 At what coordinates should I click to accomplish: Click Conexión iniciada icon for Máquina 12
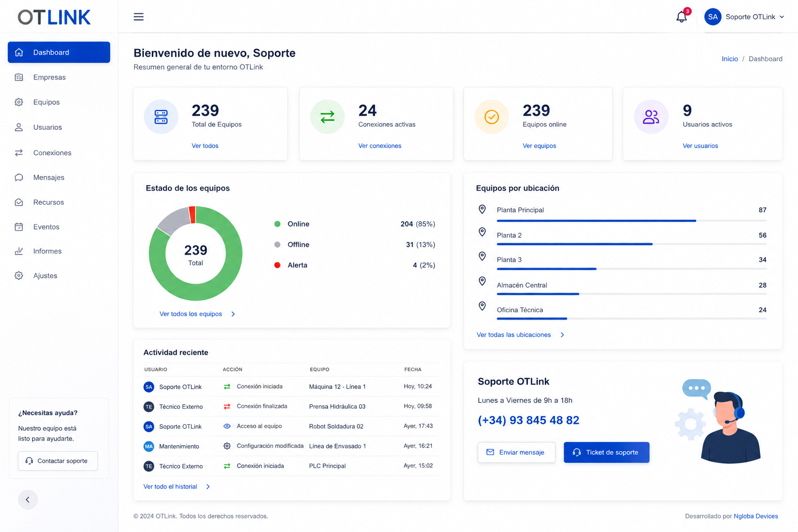point(227,387)
